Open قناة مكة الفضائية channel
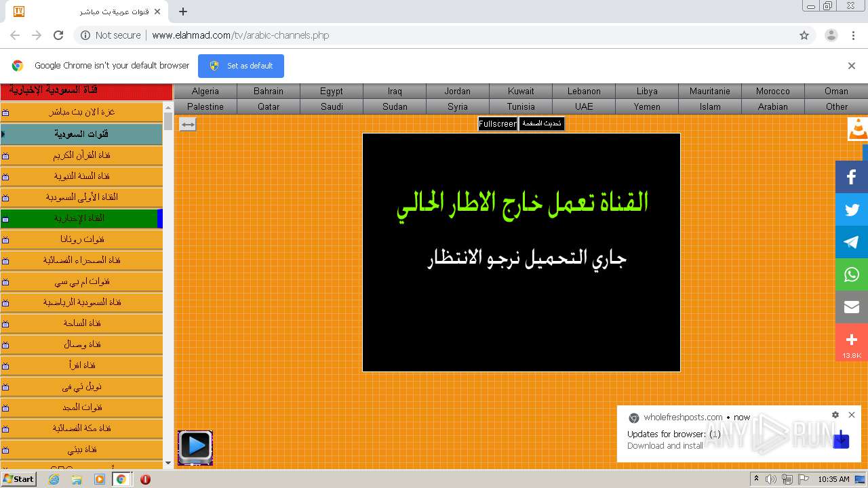 (81, 428)
